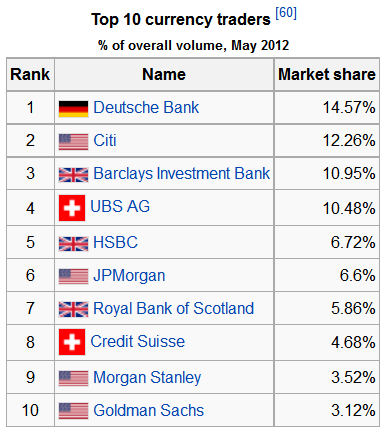Click the US flag next to Citi
Screen dimensions: 386x432
pyautogui.click(x=73, y=142)
